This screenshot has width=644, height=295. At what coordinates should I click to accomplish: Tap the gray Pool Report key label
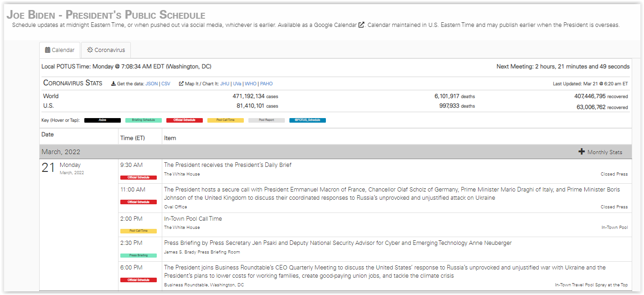267,120
